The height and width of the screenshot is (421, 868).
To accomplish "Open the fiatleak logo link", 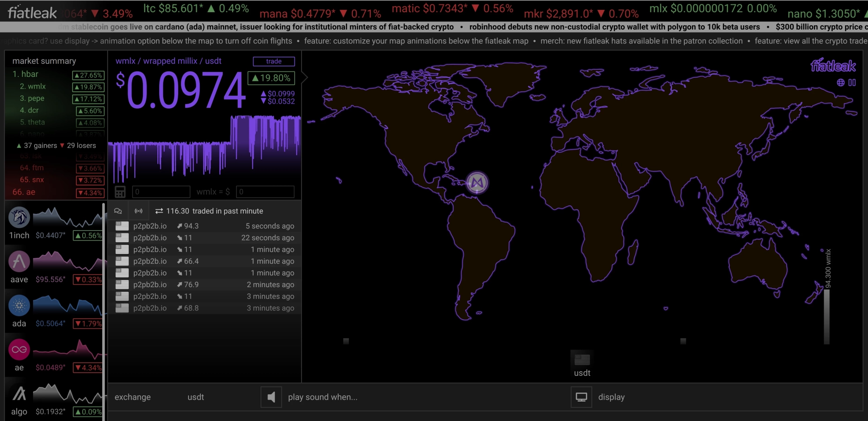I will tap(33, 13).
